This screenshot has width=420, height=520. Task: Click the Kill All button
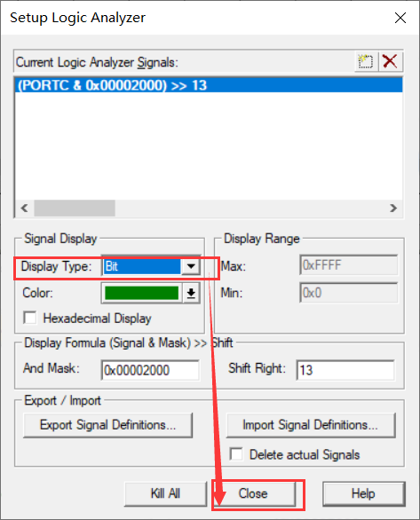click(165, 493)
